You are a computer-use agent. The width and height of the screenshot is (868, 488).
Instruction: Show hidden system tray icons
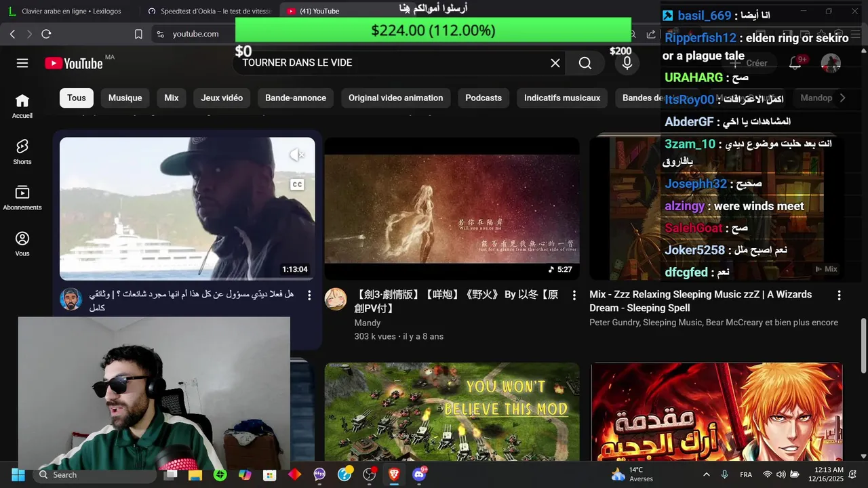706,474
